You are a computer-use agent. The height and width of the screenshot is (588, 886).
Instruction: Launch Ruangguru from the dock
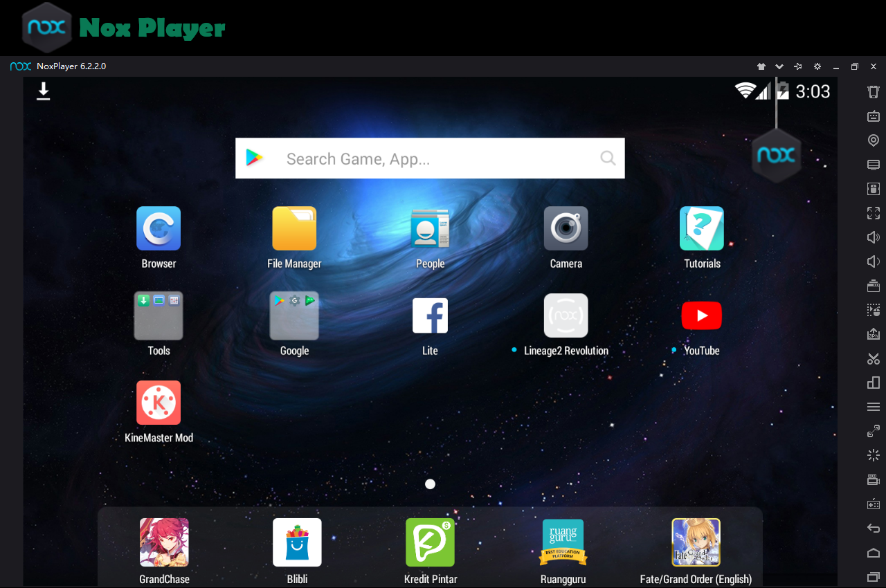tap(563, 543)
